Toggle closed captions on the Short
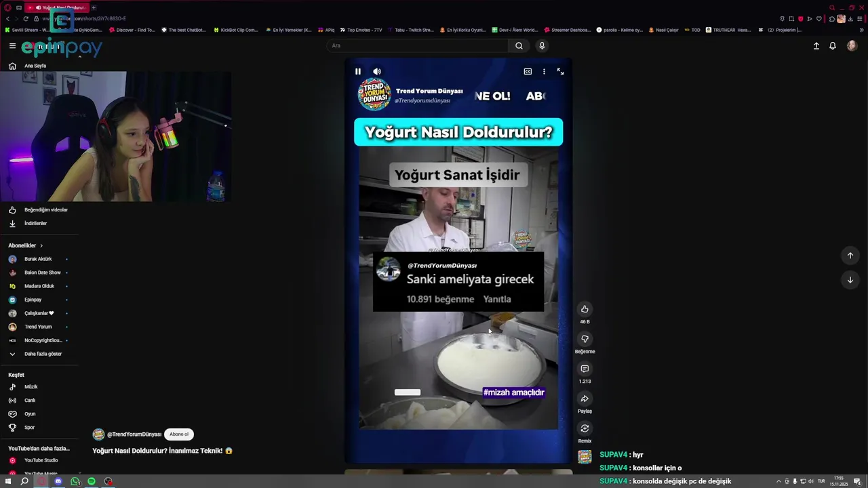 coord(528,71)
